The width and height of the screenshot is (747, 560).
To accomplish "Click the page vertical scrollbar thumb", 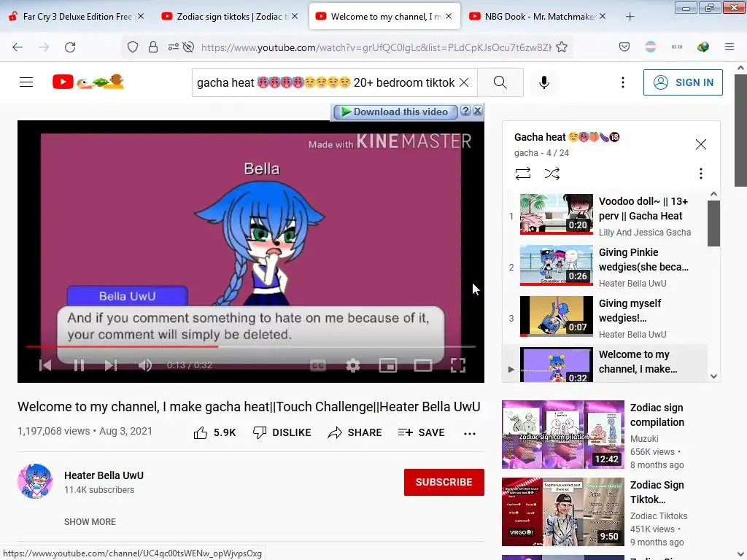I will [740, 131].
